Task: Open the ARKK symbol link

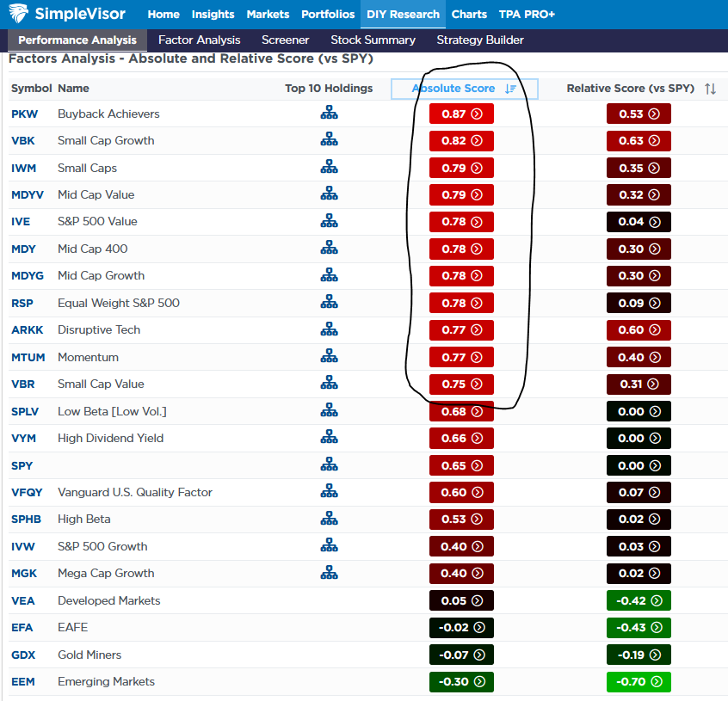Action: pyautogui.click(x=27, y=329)
